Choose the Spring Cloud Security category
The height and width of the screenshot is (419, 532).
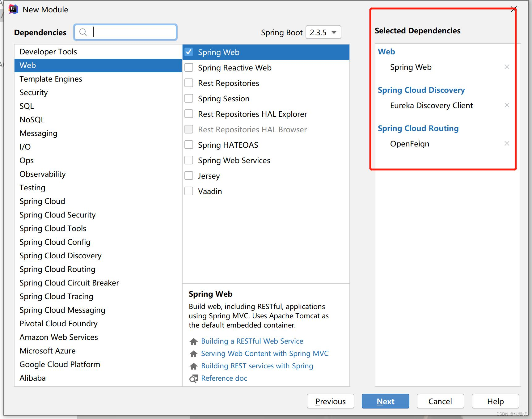pyautogui.click(x=98, y=215)
